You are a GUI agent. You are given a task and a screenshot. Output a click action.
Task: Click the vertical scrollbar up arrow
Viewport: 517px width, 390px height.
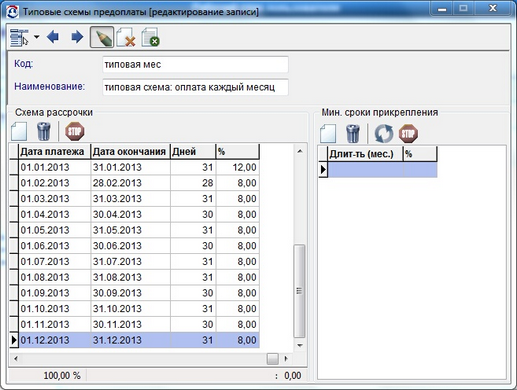point(300,151)
